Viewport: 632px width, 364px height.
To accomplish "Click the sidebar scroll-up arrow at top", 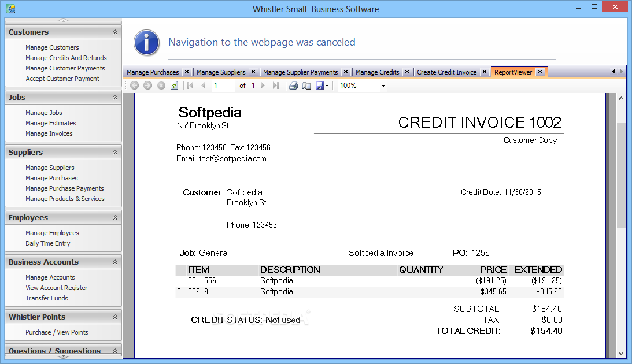I will 63,20.
